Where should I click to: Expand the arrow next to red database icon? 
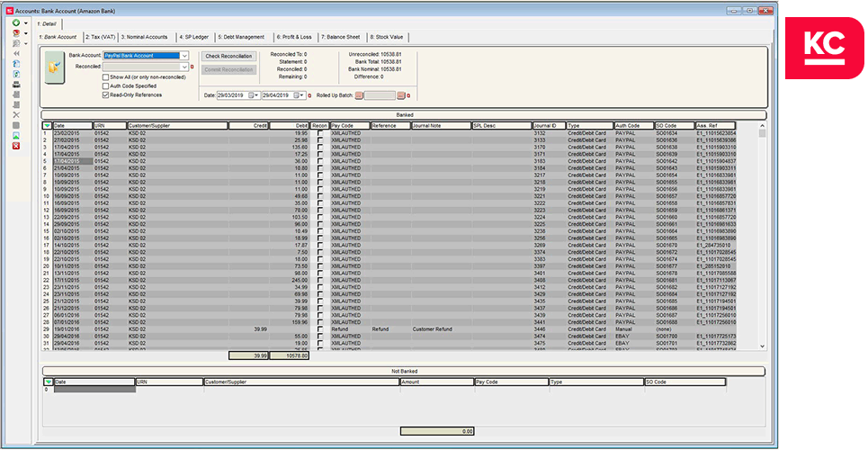25,33
